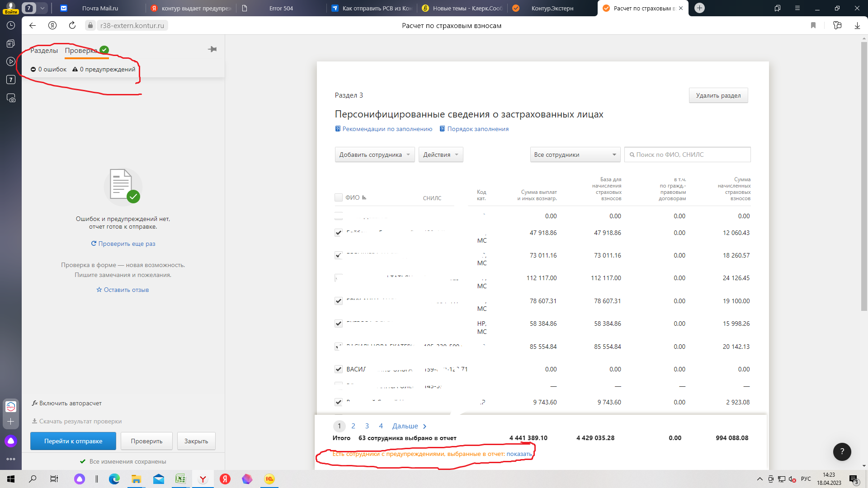This screenshot has width=868, height=488.
Task: Open Рекомендации по заполнению link
Action: (x=384, y=129)
